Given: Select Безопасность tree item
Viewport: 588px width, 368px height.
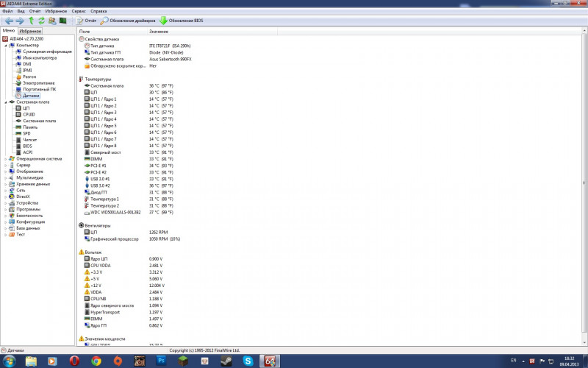Looking at the screenshot, I should point(29,216).
